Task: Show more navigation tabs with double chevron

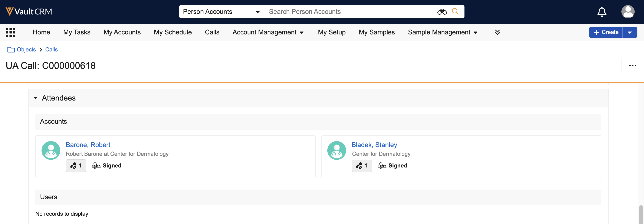Action: click(497, 32)
